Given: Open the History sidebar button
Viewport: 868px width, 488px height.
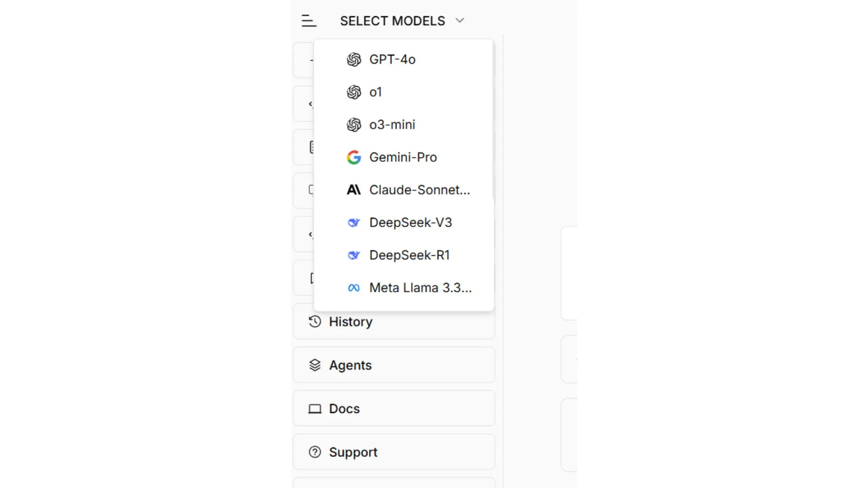Looking at the screenshot, I should pyautogui.click(x=394, y=322).
